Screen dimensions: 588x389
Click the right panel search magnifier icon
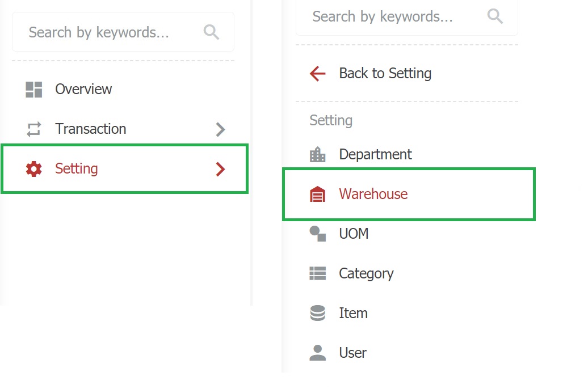(495, 16)
